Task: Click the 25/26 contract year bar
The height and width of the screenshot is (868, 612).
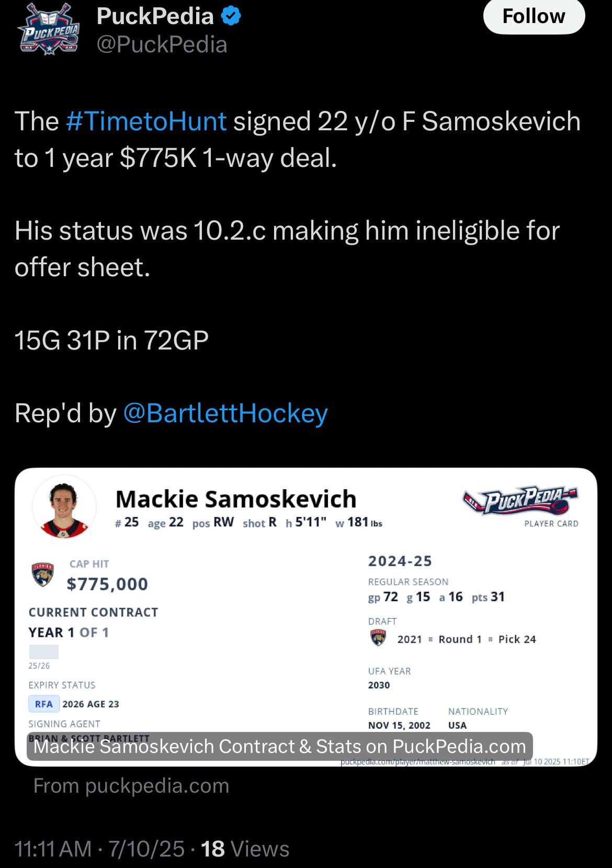Action: tap(43, 652)
